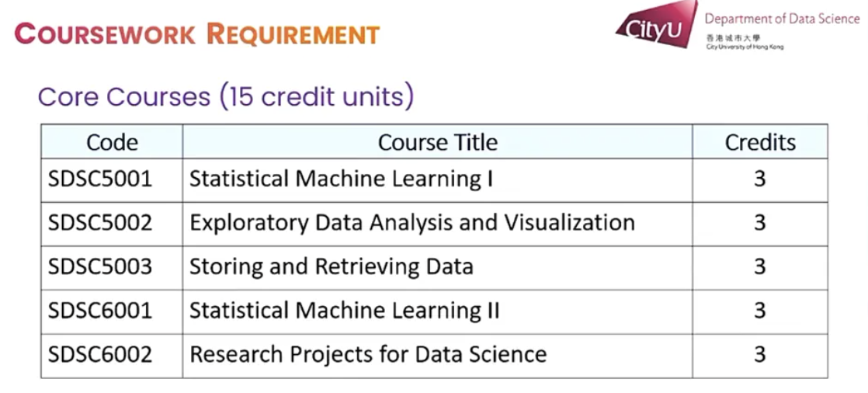Click the credits value in the SDSC6002 row
This screenshot has height=393, width=868.
pos(759,354)
